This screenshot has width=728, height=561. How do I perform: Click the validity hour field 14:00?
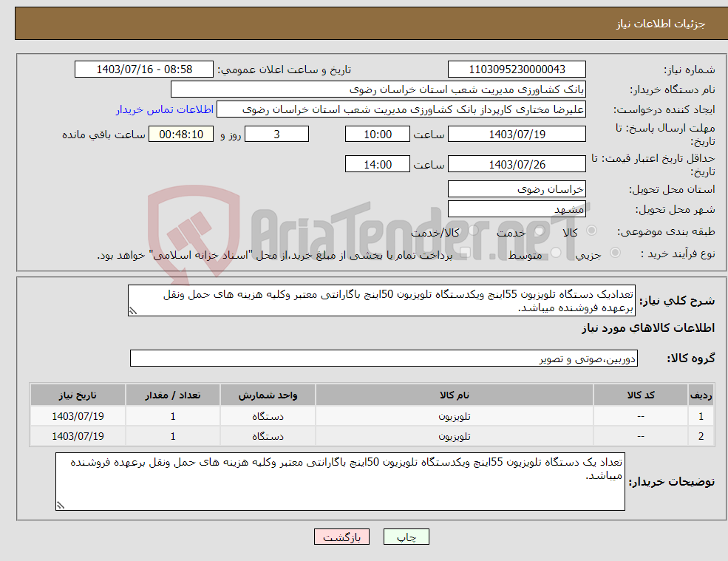(x=378, y=164)
